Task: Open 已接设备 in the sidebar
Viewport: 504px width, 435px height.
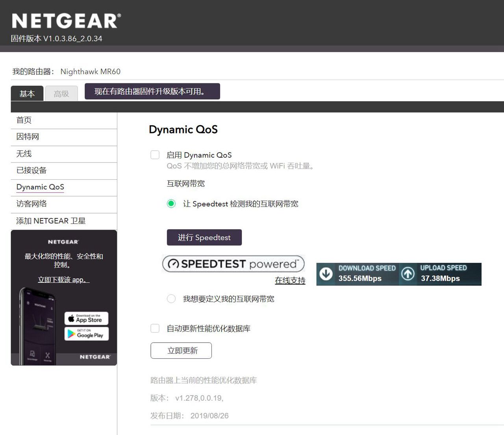Action: click(x=64, y=170)
